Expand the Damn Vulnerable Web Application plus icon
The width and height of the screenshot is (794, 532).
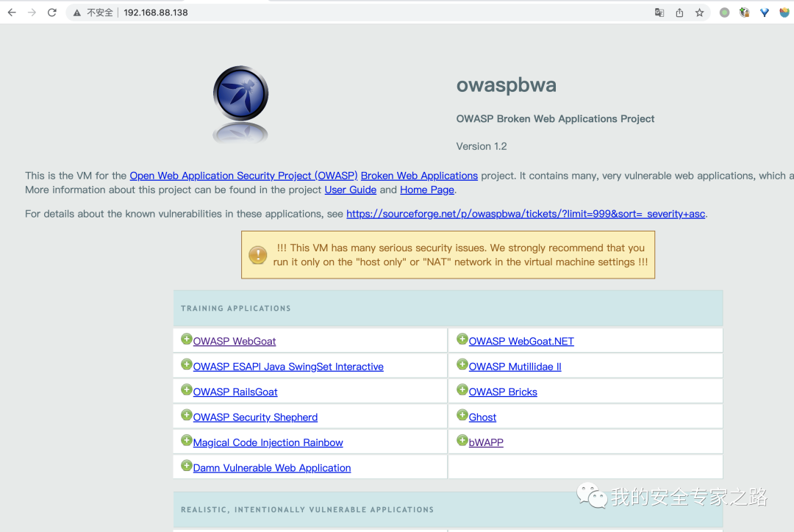click(x=186, y=465)
